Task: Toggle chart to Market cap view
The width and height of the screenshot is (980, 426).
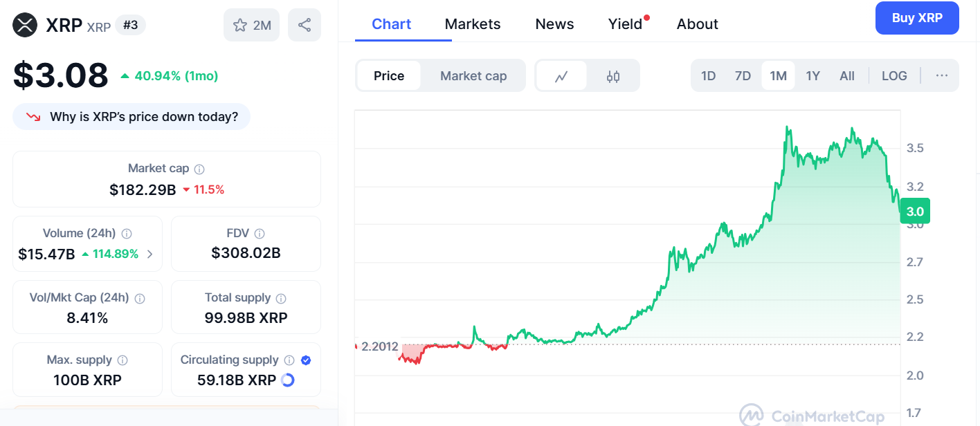Action: [473, 76]
